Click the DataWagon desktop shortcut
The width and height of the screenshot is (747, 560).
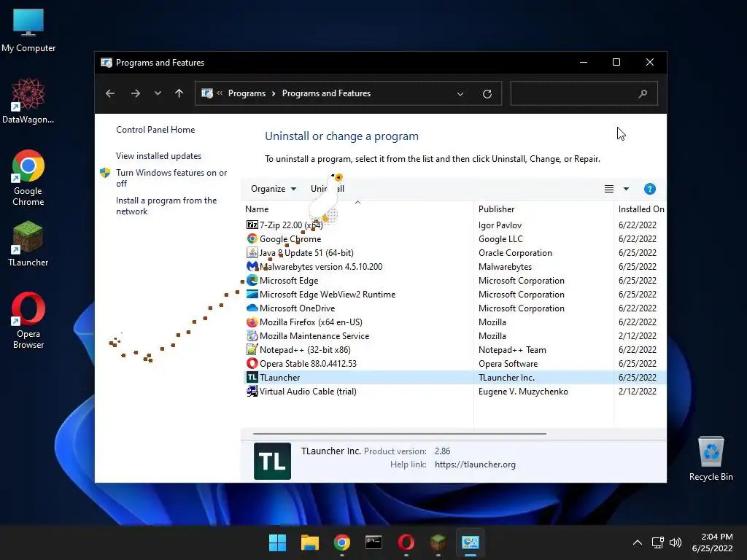[x=28, y=101]
